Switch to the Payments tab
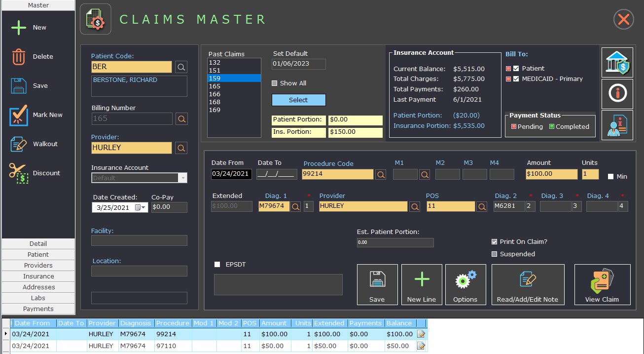Viewport: 644px width, 354px height. pyautogui.click(x=38, y=309)
